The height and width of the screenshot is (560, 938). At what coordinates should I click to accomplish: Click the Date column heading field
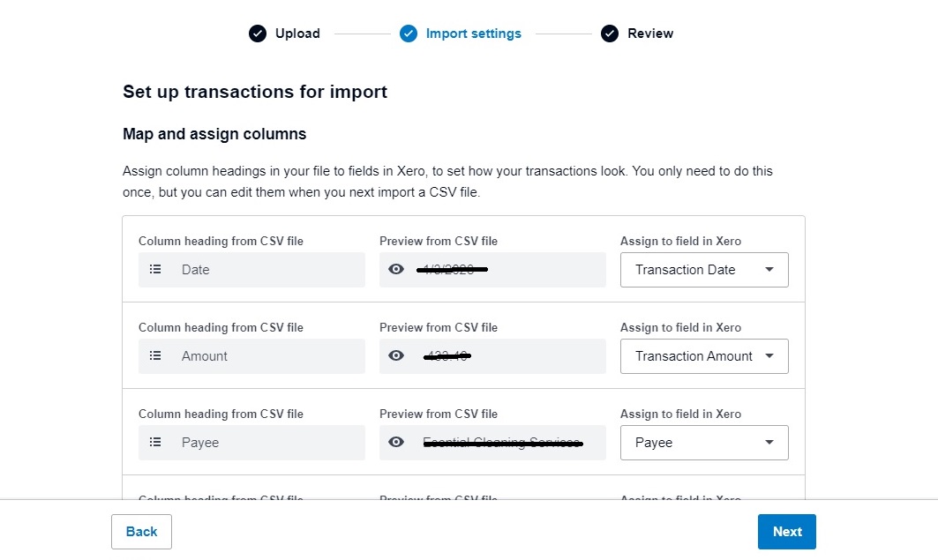point(251,270)
